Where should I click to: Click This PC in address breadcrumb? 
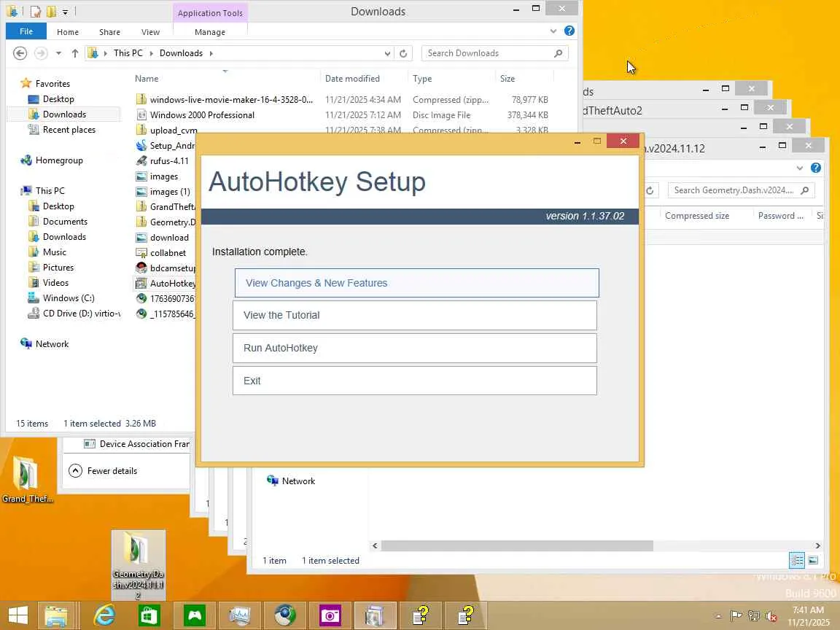point(128,53)
